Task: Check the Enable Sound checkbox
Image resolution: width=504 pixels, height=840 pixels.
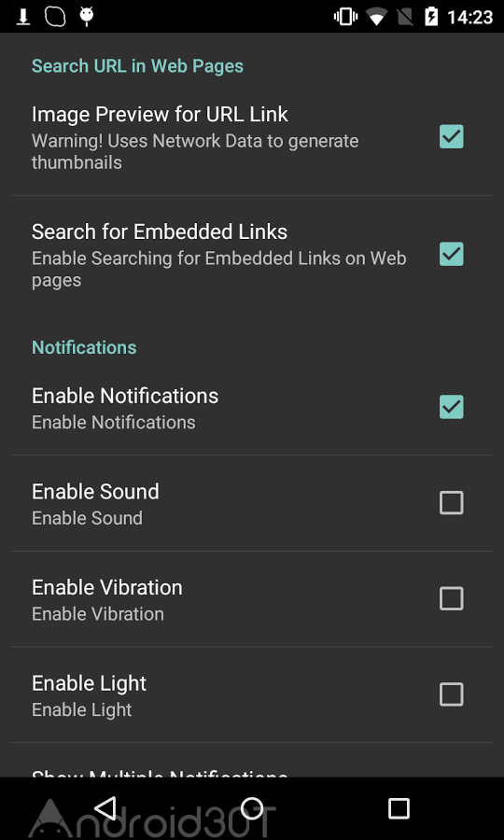Action: point(452,503)
